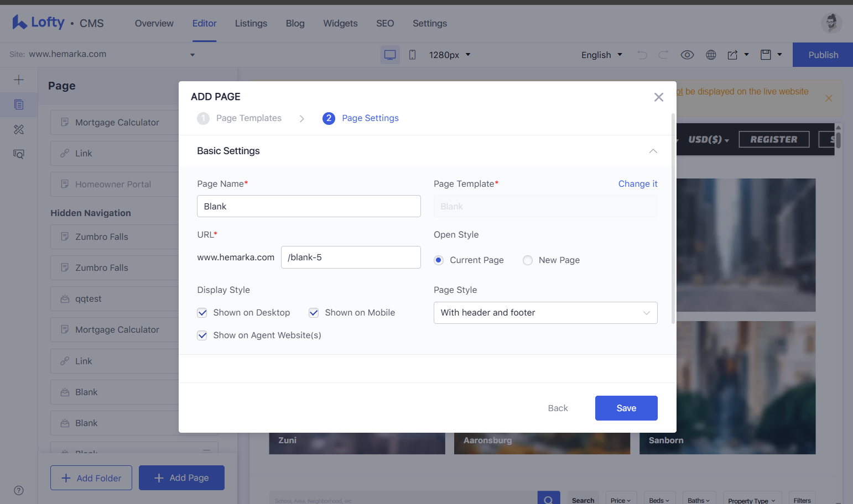Switch to mobile device preview icon

[412, 55]
